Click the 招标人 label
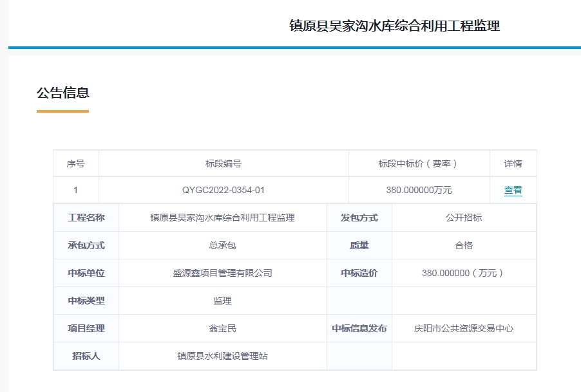 coord(86,356)
